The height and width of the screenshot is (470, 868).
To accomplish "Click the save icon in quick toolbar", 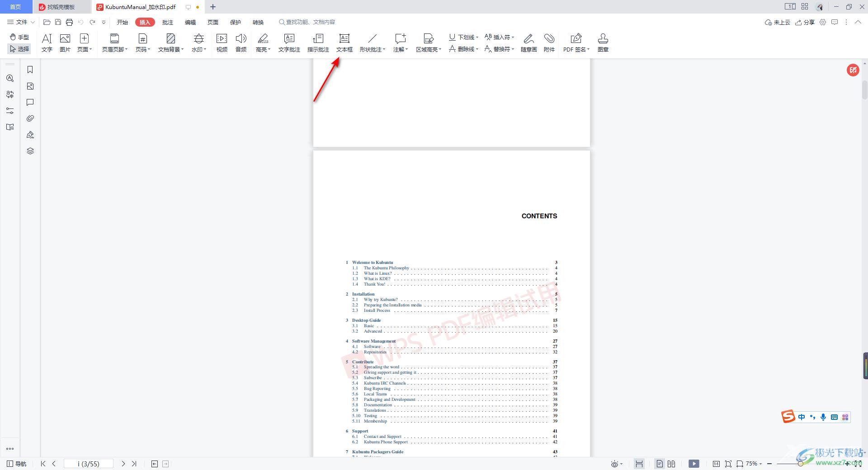I will point(58,22).
